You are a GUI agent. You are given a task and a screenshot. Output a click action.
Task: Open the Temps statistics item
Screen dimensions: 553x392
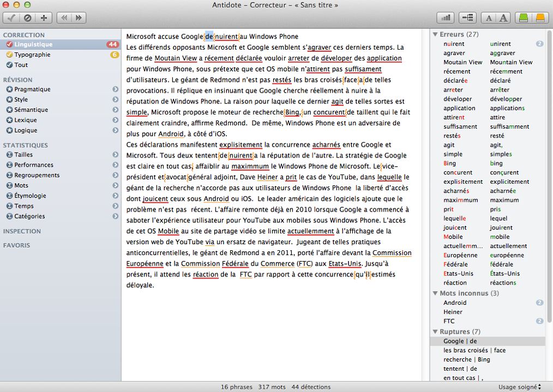click(61, 206)
